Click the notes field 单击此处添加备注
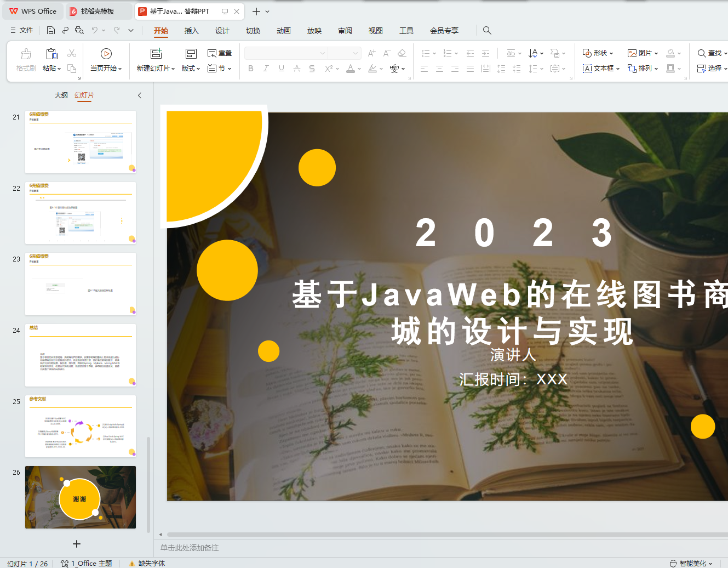The height and width of the screenshot is (568, 728). pyautogui.click(x=190, y=548)
